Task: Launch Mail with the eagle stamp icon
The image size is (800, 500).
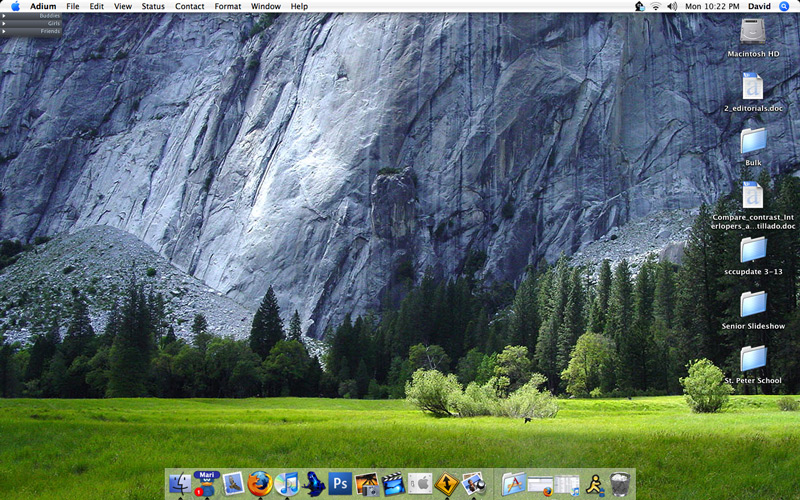Action: (233, 483)
